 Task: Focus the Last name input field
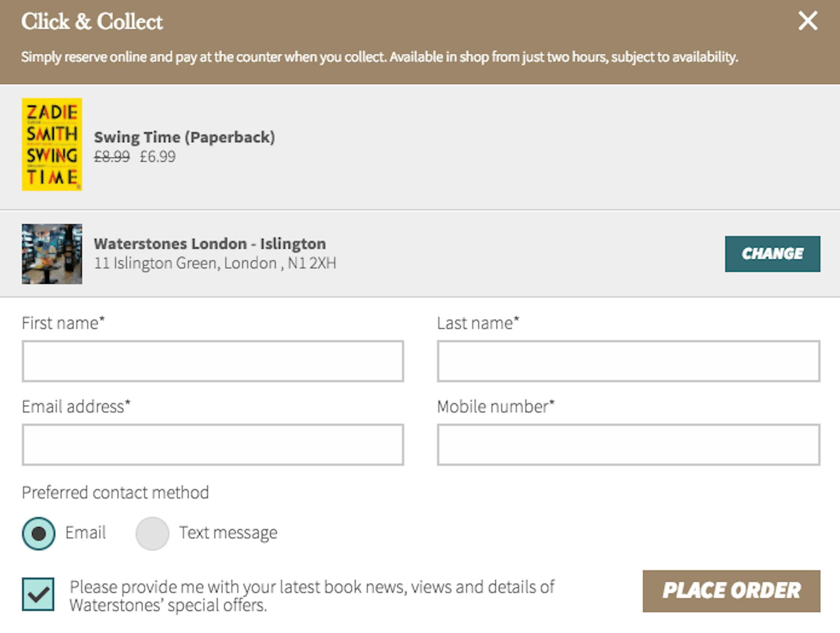(x=629, y=361)
